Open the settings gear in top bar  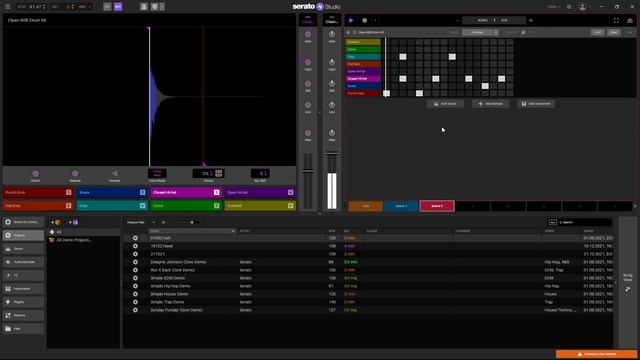(x=569, y=7)
